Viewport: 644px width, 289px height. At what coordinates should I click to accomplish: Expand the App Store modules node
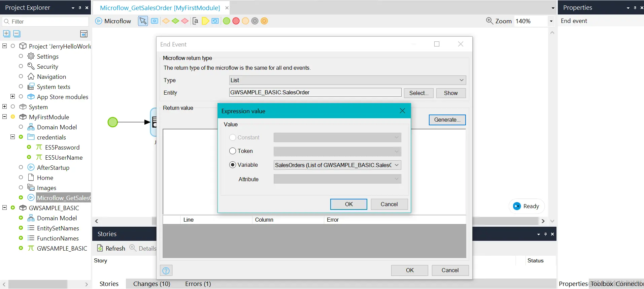[13, 96]
